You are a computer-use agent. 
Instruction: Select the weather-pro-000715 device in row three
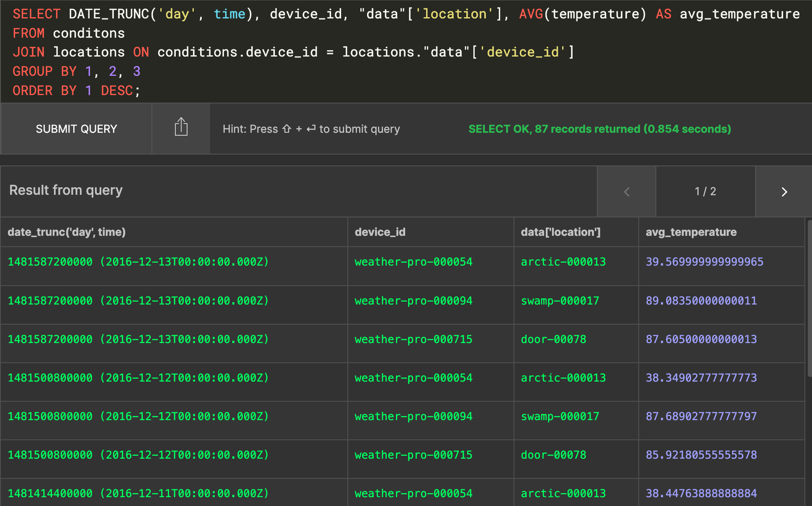tap(413, 339)
